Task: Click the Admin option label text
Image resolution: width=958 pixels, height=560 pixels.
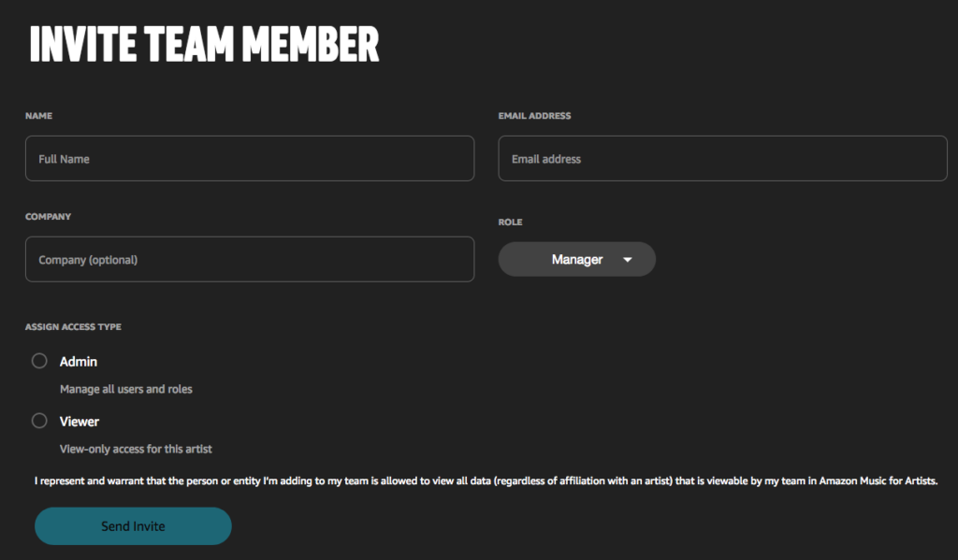Action: coord(79,362)
